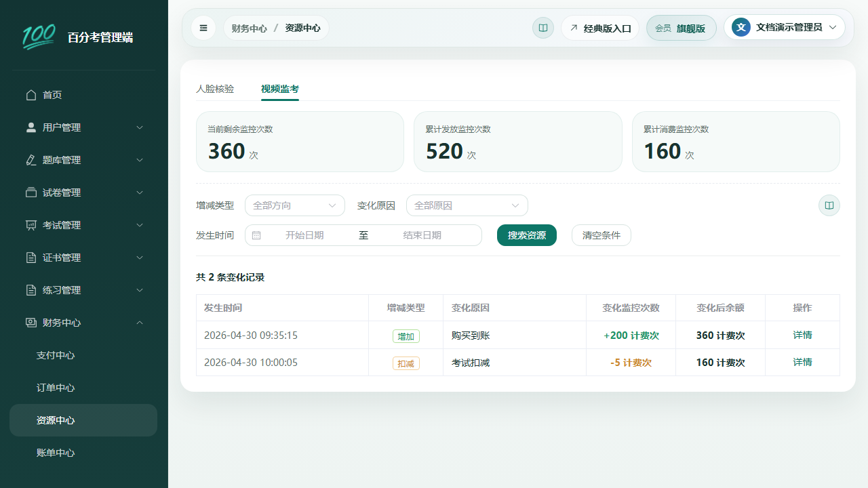Select 资源中心 in sidebar
Viewport: 868px width, 488px height.
(x=83, y=420)
